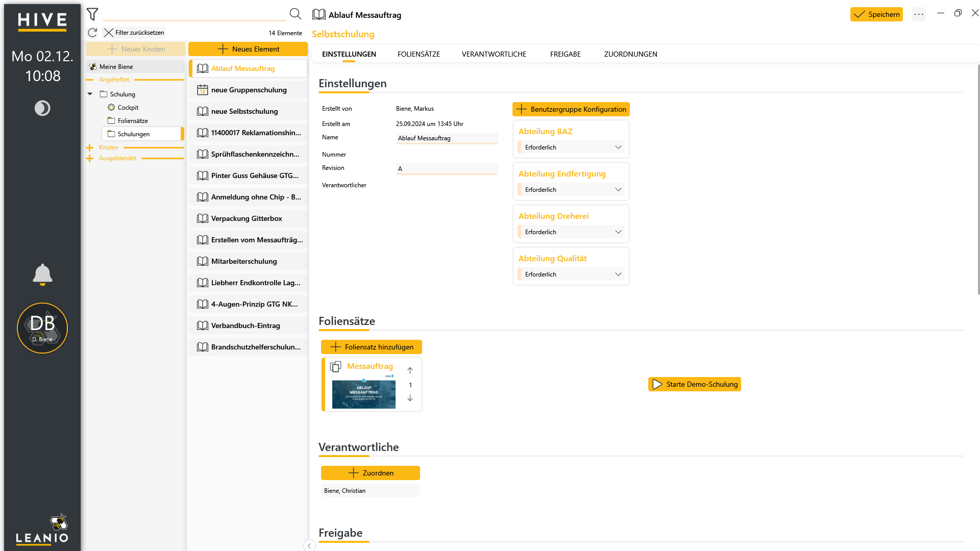Click the Revision input field
This screenshot has width=980, height=551.
tap(447, 169)
